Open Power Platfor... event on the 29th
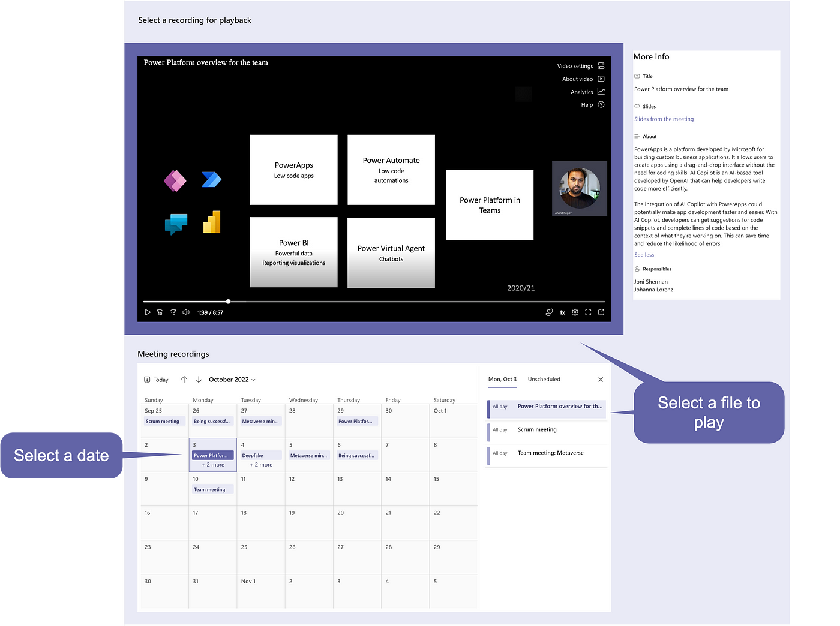Image resolution: width=840 pixels, height=626 pixels. pyautogui.click(x=357, y=422)
